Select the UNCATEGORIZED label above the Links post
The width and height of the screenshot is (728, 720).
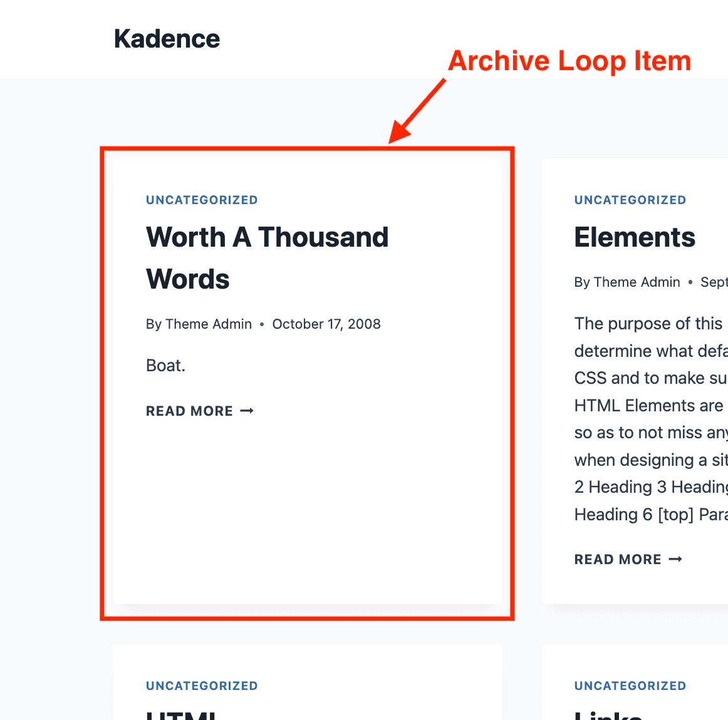coord(630,686)
